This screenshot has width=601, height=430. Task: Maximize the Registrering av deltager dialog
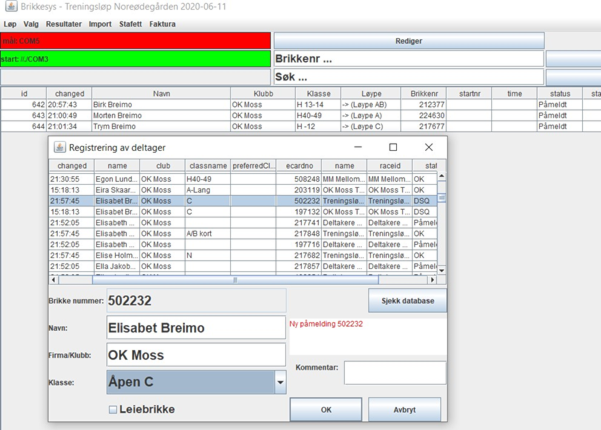pos(393,147)
